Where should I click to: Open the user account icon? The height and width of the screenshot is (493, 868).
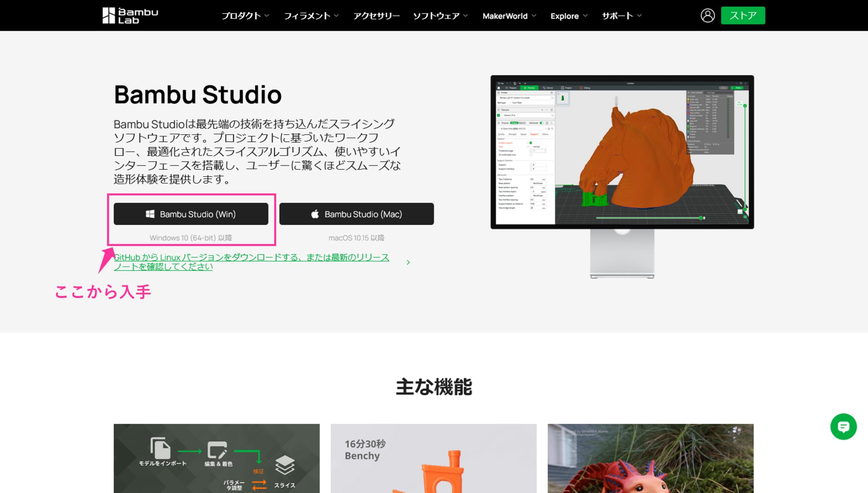pos(707,16)
